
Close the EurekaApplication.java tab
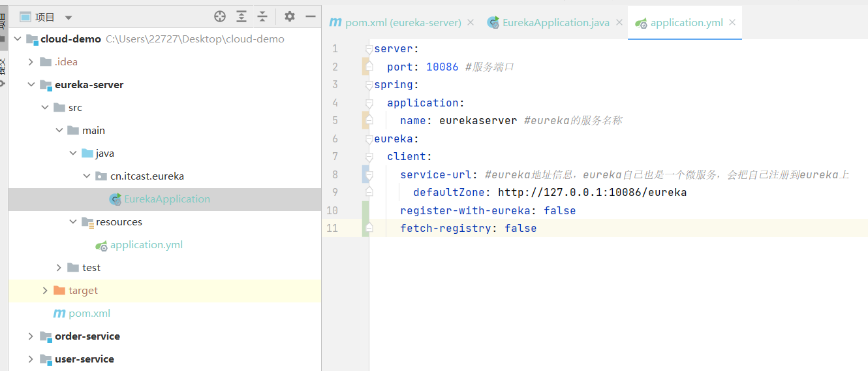pos(619,23)
